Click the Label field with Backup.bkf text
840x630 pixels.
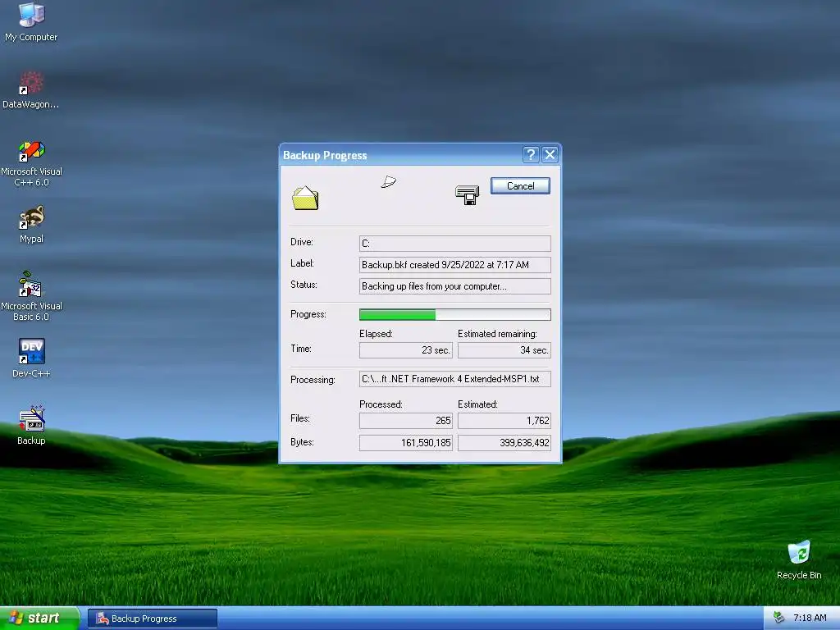click(454, 265)
